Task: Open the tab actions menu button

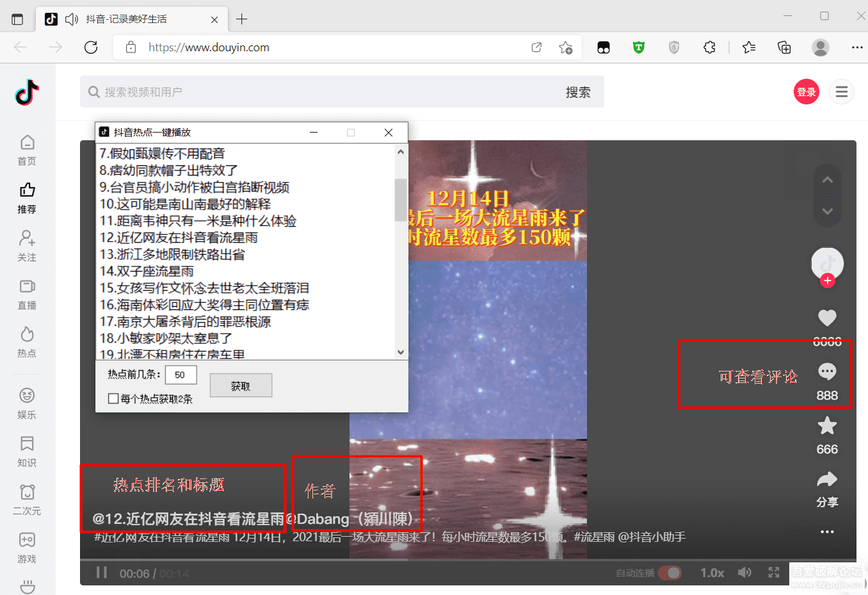Action: [17, 19]
